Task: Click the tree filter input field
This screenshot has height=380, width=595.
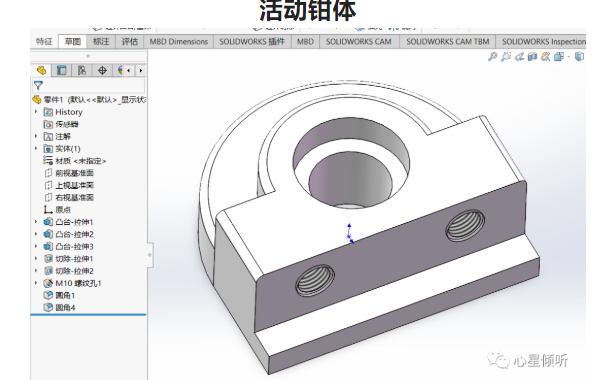Action: 89,85
